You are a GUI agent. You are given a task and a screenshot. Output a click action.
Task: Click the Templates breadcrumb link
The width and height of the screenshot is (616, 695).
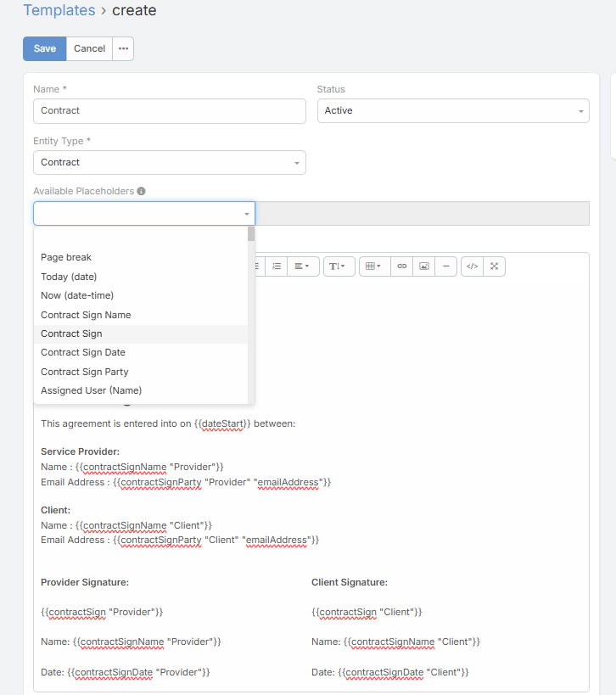[59, 10]
